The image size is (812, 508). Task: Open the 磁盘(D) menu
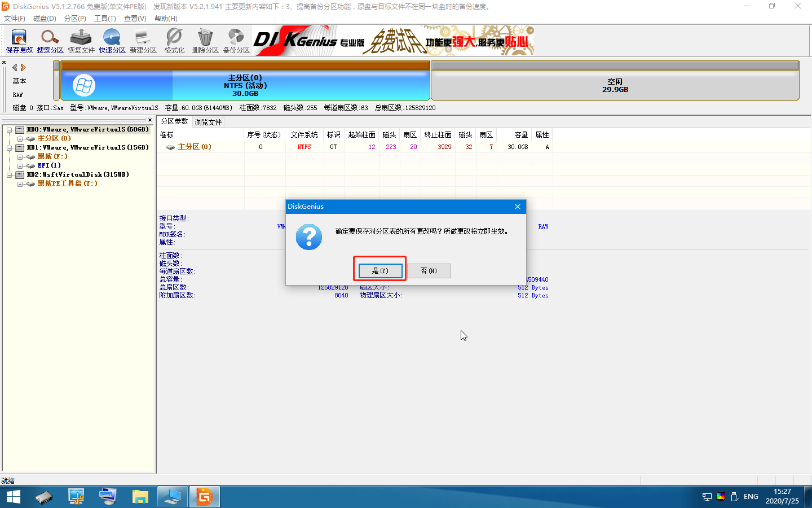point(45,19)
